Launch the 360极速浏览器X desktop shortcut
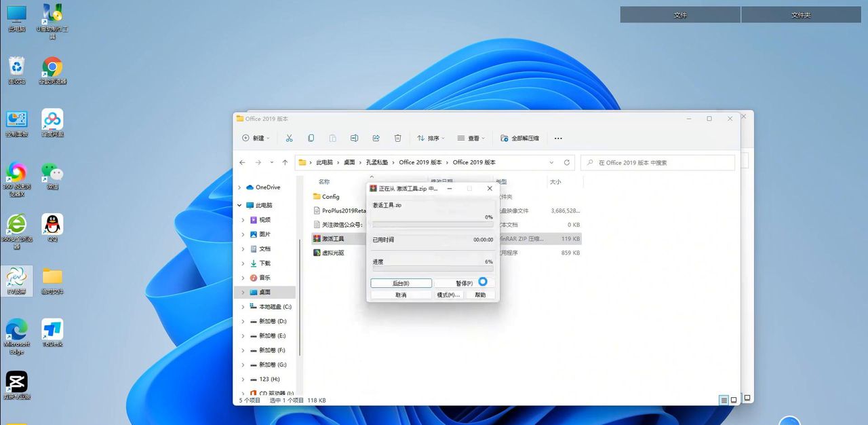The height and width of the screenshot is (425, 868). 16,179
